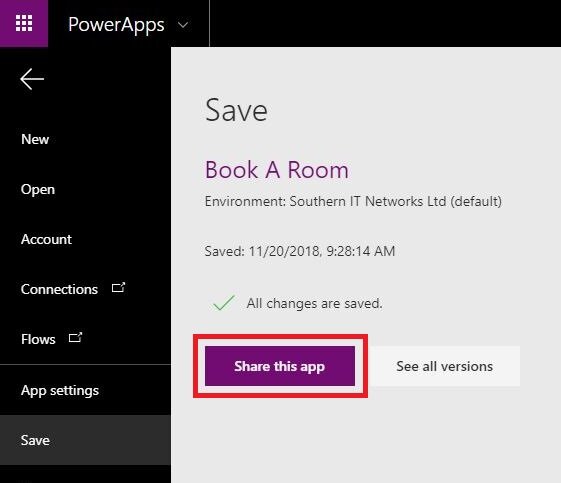Click the Save page heading
561x483 pixels.
(236, 110)
